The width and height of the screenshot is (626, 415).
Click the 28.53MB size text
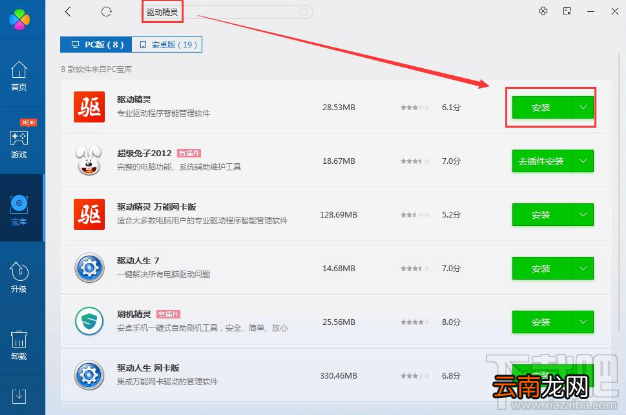click(339, 107)
